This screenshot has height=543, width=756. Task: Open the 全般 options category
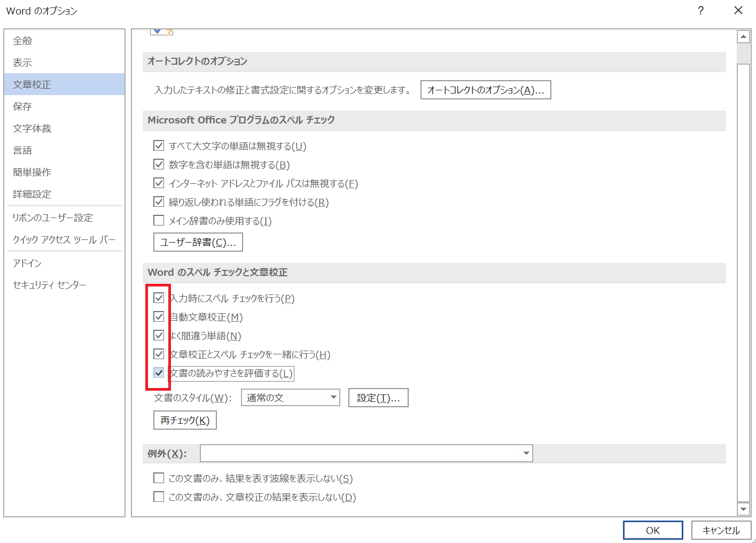pos(64,41)
